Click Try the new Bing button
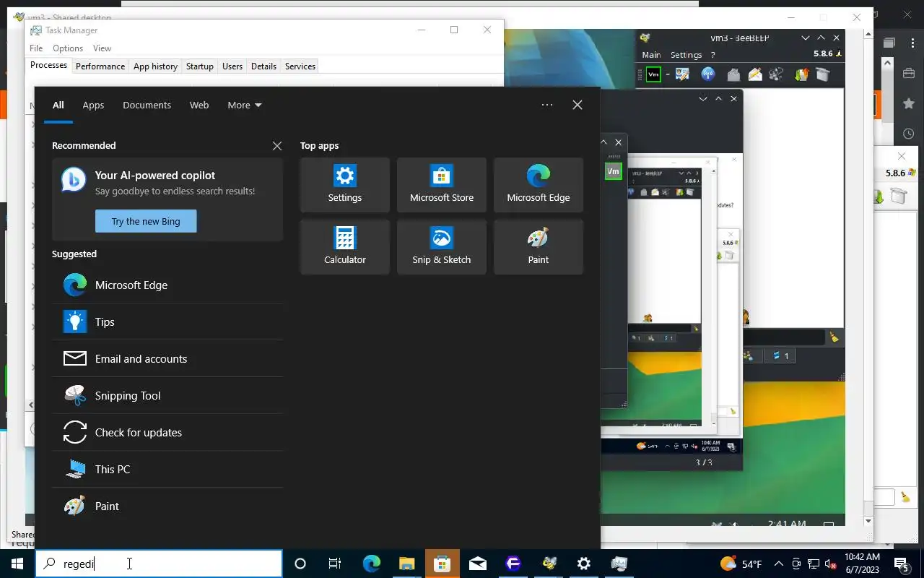 click(x=146, y=221)
